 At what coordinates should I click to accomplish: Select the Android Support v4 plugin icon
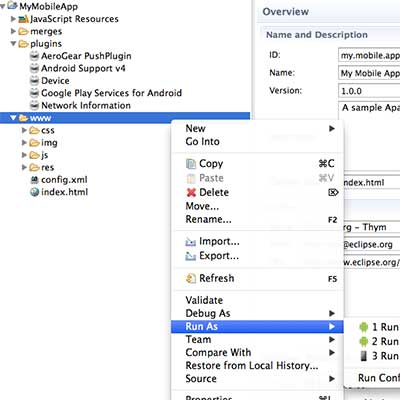point(34,68)
